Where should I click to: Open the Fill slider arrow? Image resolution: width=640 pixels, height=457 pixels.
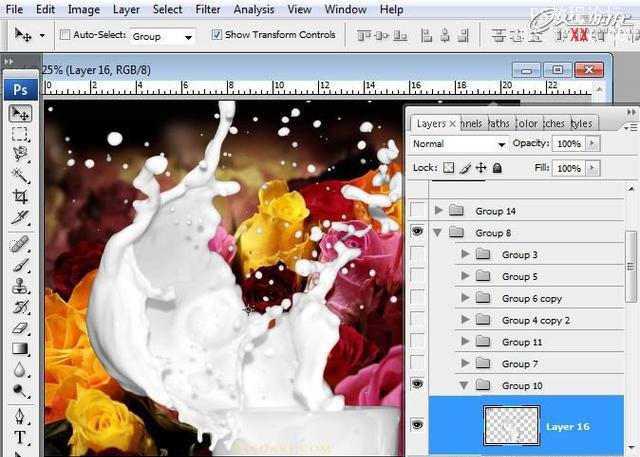pyautogui.click(x=592, y=168)
